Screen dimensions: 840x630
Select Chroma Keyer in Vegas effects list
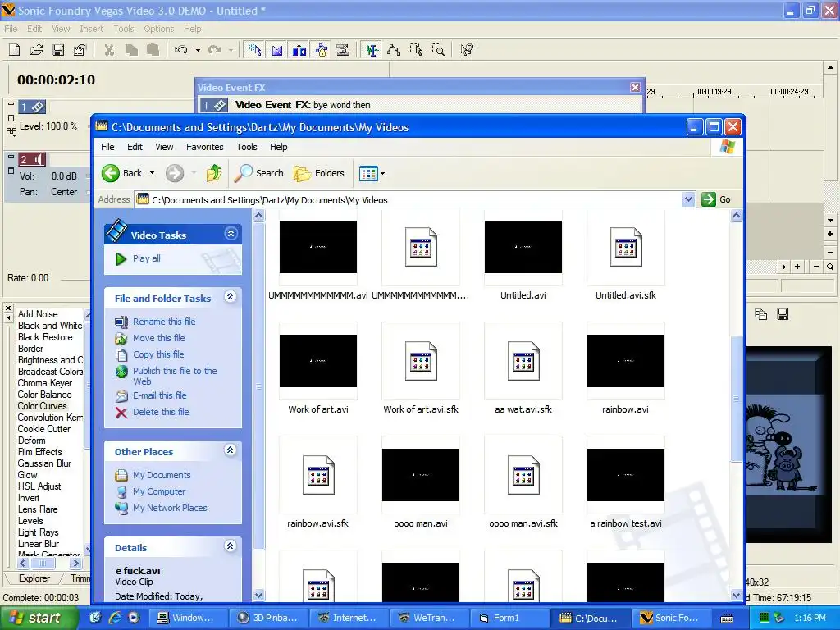[x=45, y=383]
